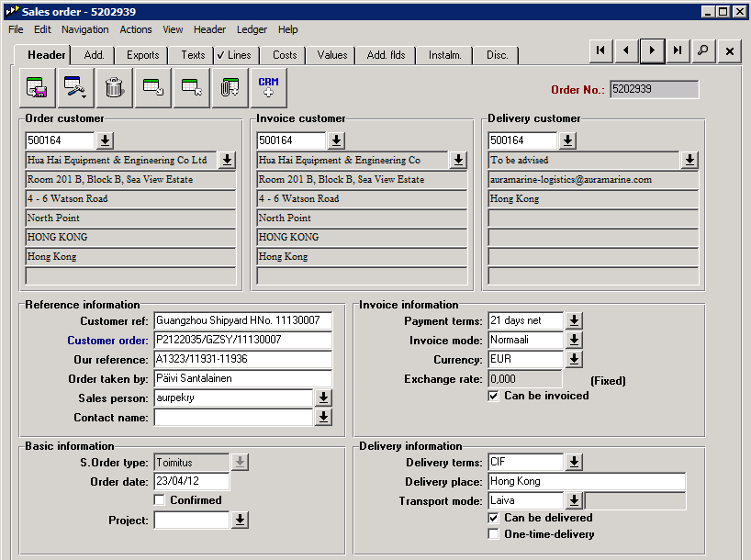Expand the Sales person dropdown

pos(323,398)
